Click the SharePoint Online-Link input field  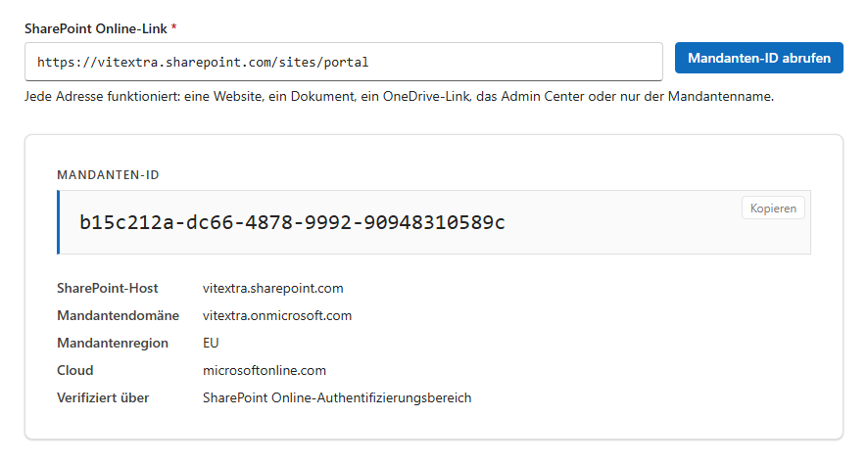tap(344, 62)
